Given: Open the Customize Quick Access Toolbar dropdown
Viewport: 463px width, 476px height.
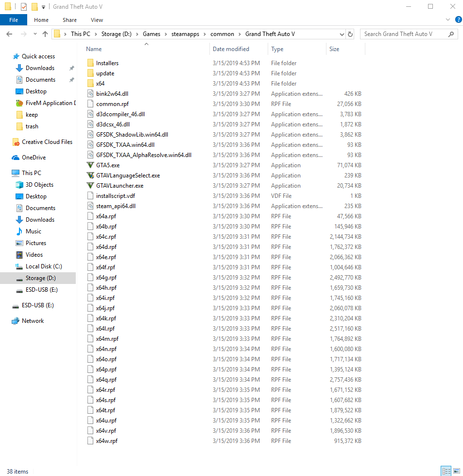Looking at the screenshot, I should point(43,6).
